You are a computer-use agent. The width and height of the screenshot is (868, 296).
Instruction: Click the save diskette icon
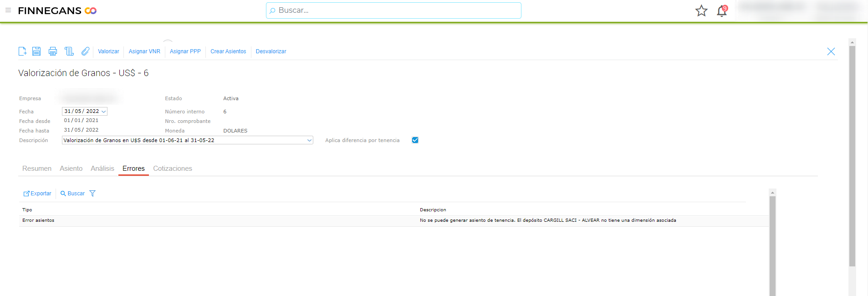pyautogui.click(x=36, y=51)
